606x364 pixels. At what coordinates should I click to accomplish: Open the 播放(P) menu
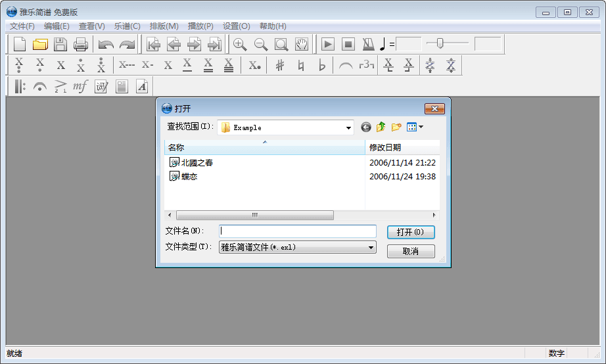(x=200, y=26)
